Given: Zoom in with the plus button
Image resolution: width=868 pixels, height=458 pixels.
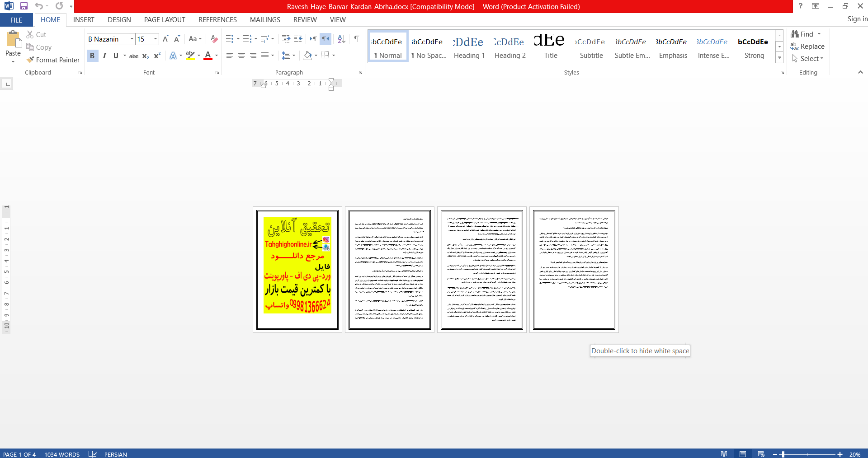Looking at the screenshot, I should click(x=840, y=454).
